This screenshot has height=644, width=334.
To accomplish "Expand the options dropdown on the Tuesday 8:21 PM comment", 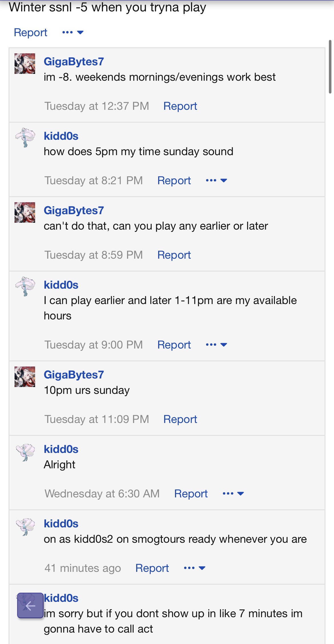I will click(x=216, y=181).
